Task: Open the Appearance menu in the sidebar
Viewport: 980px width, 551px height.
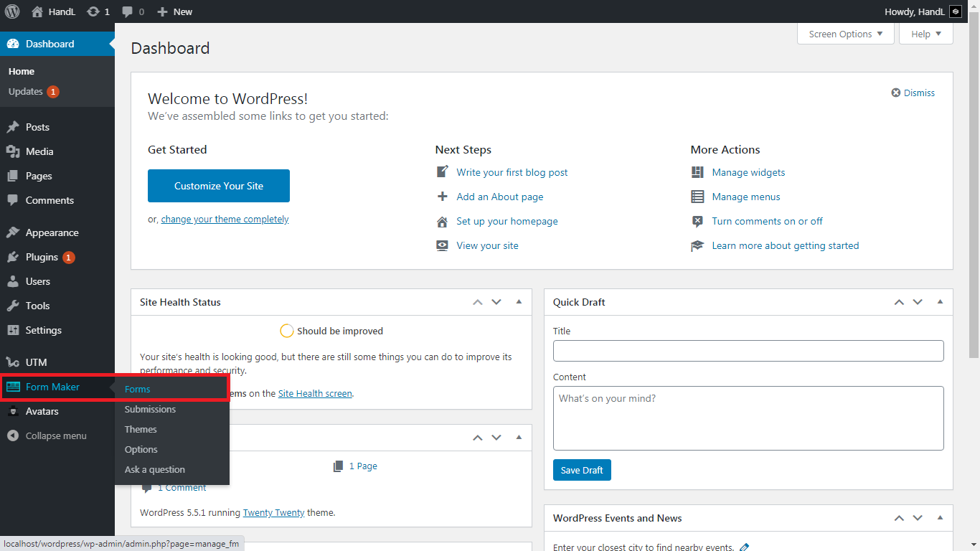Action: [52, 232]
